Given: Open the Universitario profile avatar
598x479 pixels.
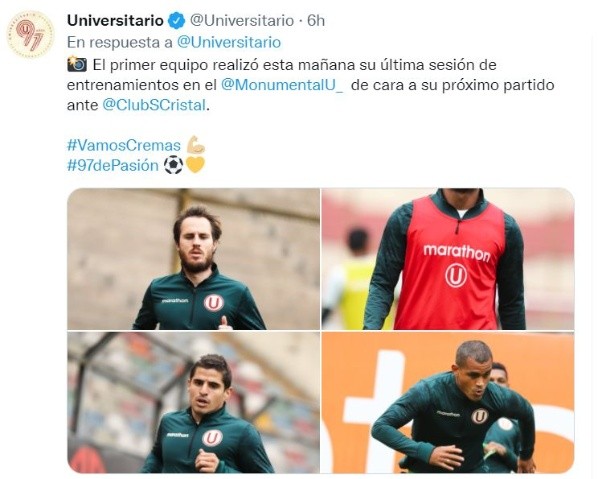Looking at the screenshot, I should [x=31, y=34].
